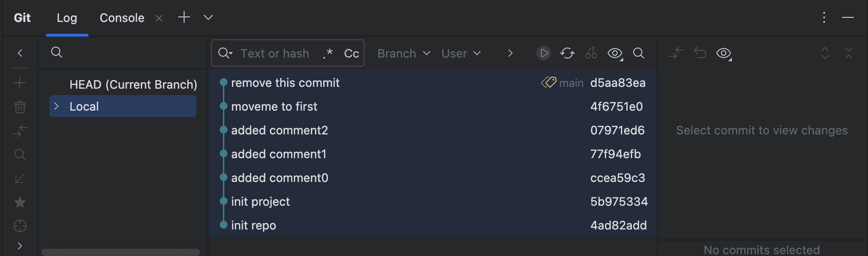Toggle regex option in commit search
Viewport: 868px width, 256px height.
coord(328,53)
